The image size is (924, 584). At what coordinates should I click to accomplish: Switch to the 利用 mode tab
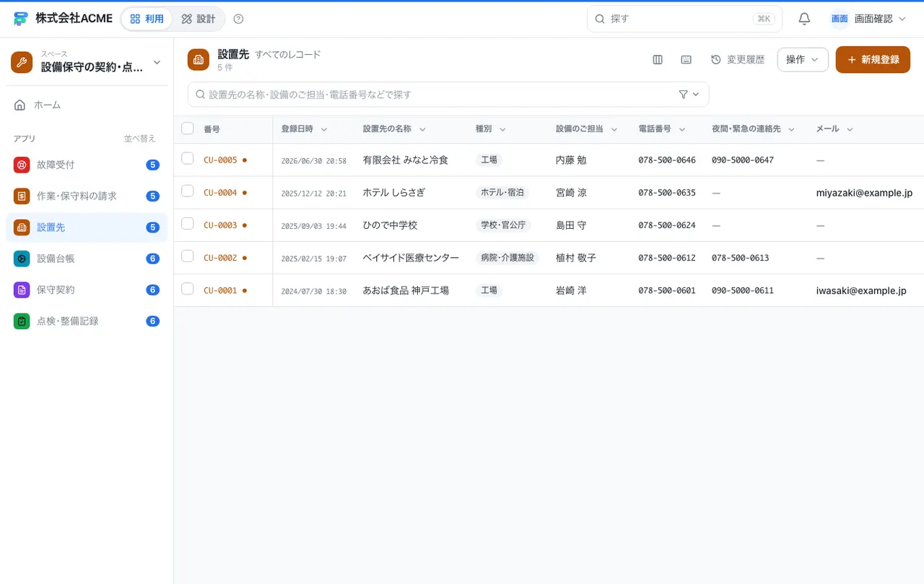pyautogui.click(x=147, y=19)
